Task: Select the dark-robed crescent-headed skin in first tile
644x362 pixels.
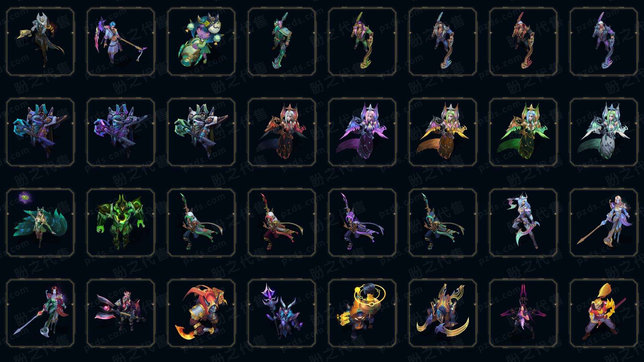Action: pos(40,42)
